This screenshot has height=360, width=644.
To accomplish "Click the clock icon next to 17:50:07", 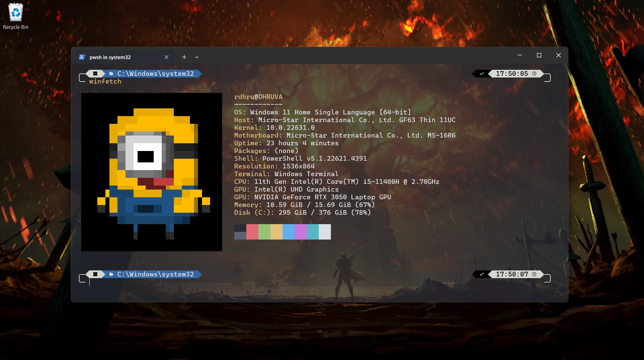I will click(534, 274).
